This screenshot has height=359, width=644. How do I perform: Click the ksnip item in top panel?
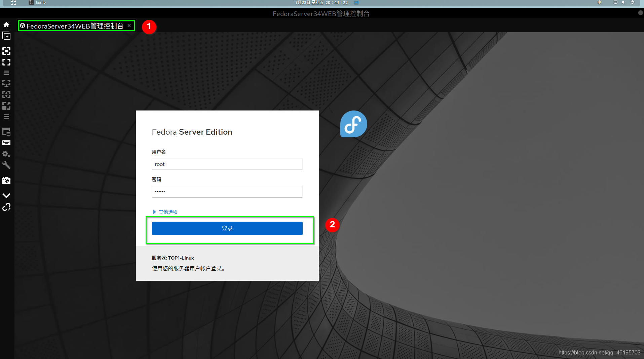coord(37,2)
